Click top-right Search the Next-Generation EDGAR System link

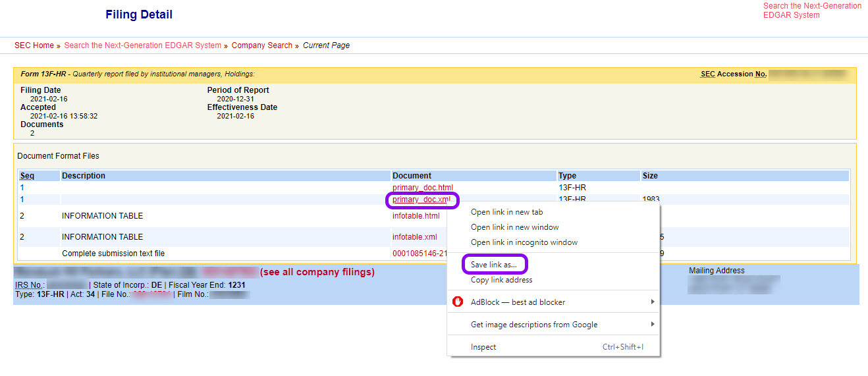pyautogui.click(x=812, y=11)
